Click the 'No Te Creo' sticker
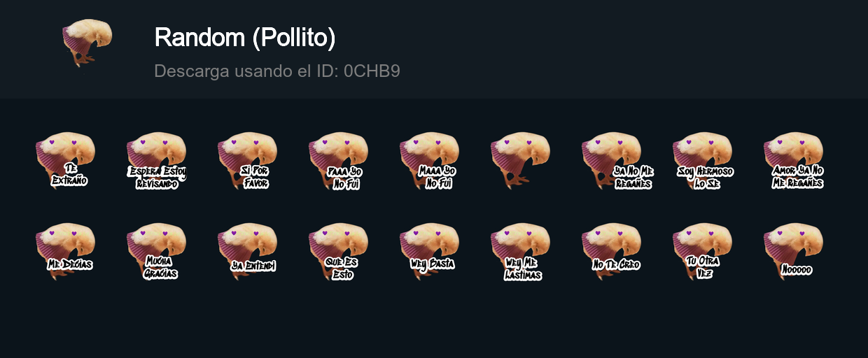The height and width of the screenshot is (358, 868). 611,252
